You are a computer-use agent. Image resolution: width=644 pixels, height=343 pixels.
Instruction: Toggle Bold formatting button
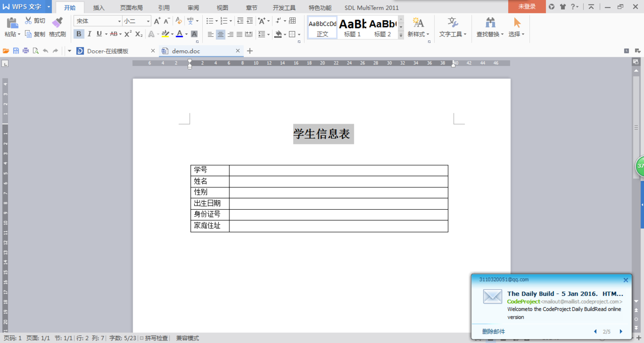tap(79, 34)
